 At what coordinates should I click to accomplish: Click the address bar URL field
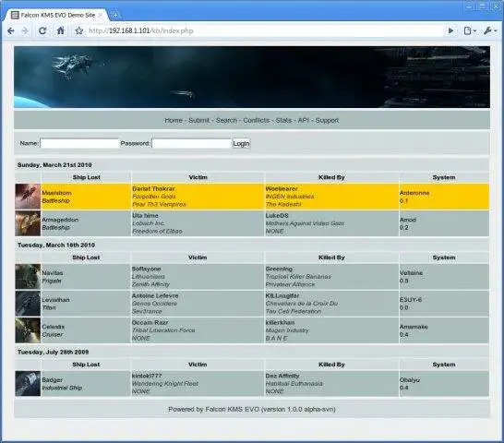pos(266,30)
